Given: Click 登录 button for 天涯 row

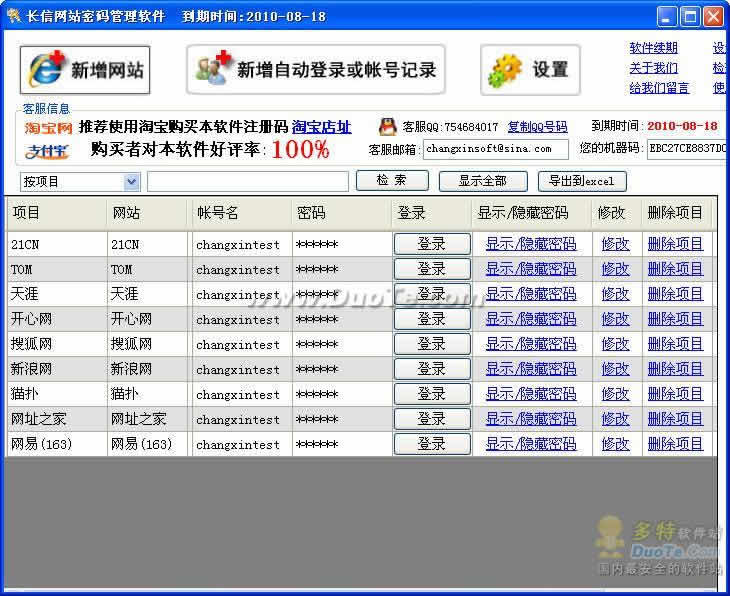Looking at the screenshot, I should point(432,294).
